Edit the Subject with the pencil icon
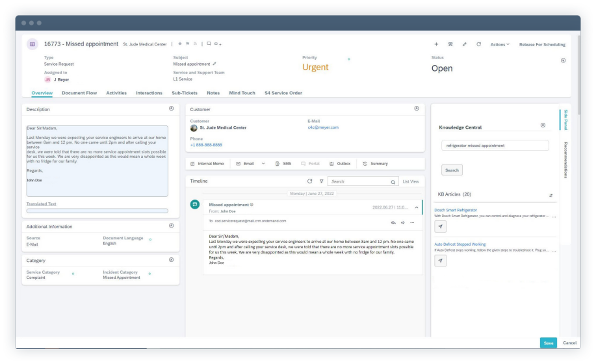 (214, 64)
